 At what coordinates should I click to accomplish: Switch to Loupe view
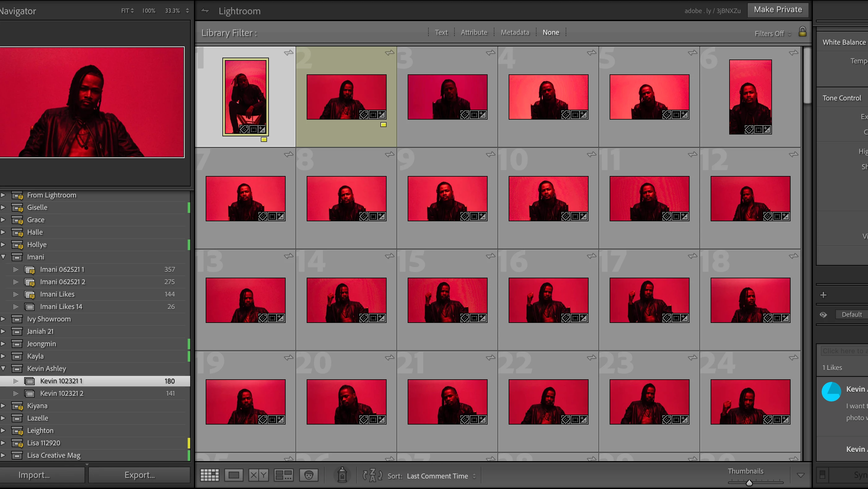pyautogui.click(x=234, y=475)
